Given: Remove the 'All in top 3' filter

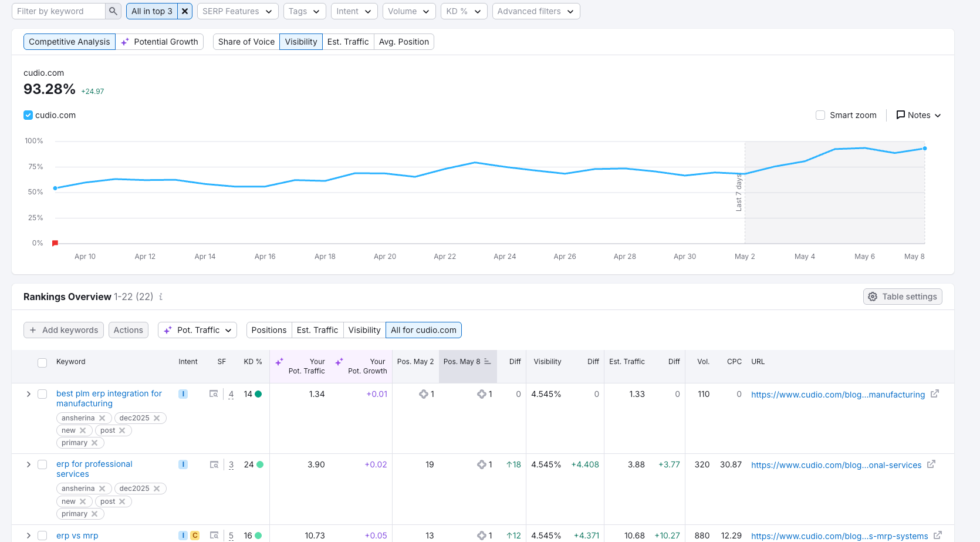Looking at the screenshot, I should pyautogui.click(x=185, y=11).
